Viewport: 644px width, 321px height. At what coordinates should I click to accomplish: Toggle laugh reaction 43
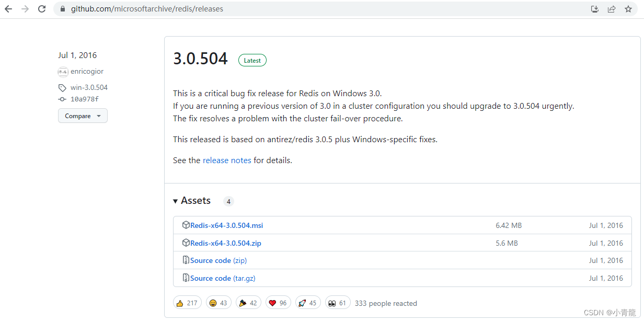[218, 303]
